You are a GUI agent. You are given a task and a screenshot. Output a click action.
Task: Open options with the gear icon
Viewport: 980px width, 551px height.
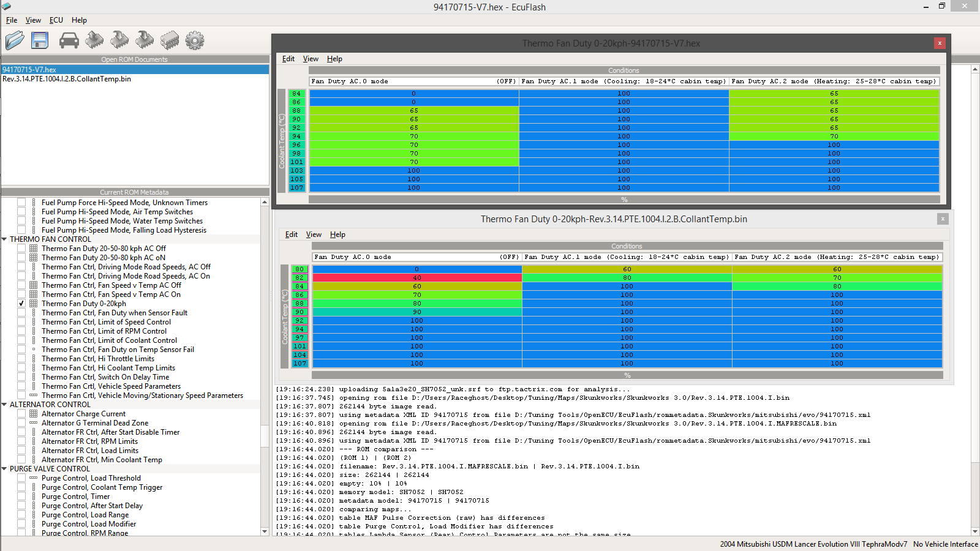[x=195, y=40]
